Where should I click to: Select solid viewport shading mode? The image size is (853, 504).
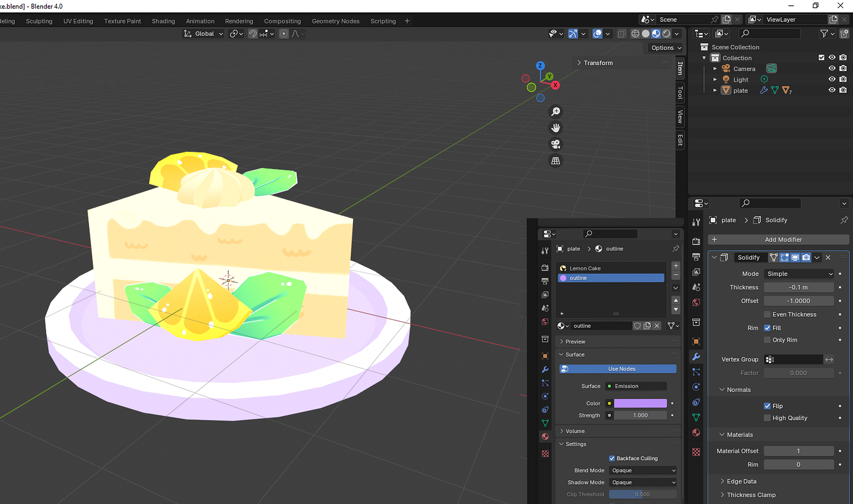pos(645,34)
